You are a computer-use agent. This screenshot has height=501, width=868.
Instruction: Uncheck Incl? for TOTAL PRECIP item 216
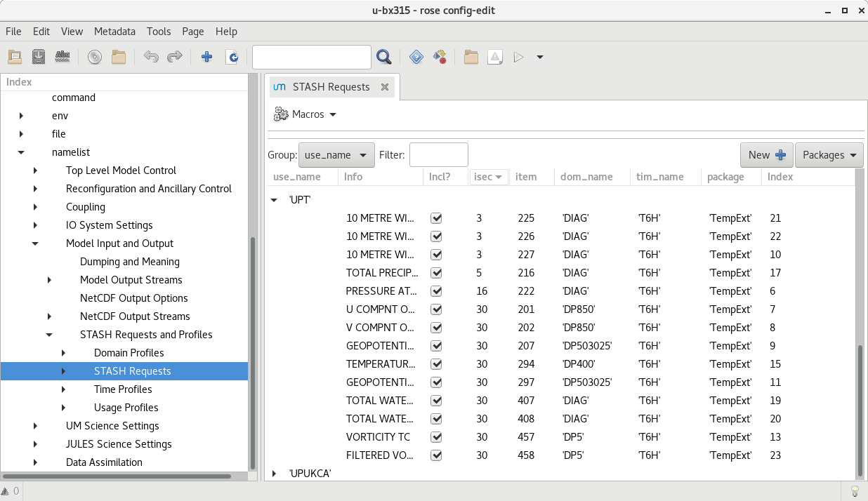[x=436, y=273]
